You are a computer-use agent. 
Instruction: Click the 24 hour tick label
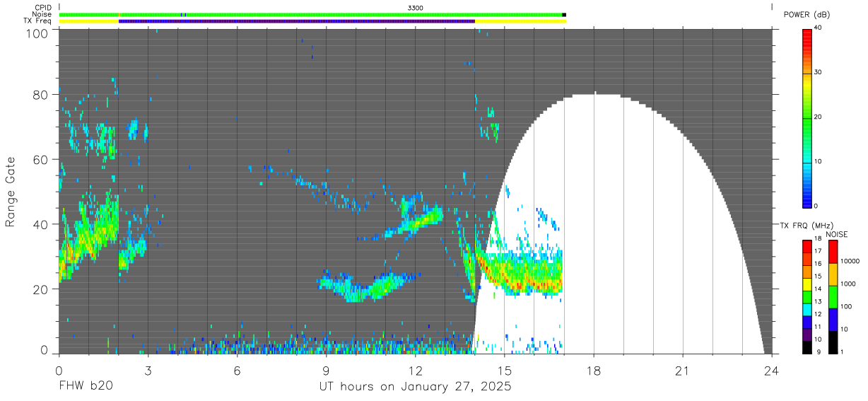pyautogui.click(x=772, y=370)
